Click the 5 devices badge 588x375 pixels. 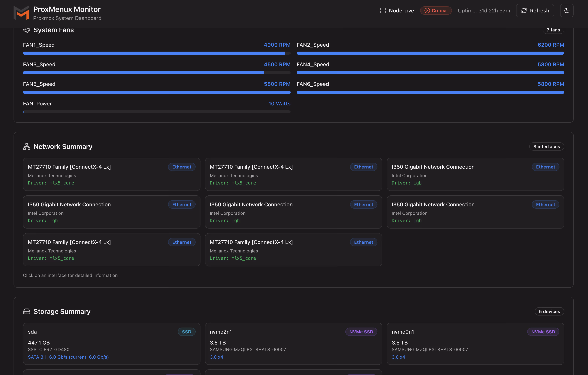[549, 312]
